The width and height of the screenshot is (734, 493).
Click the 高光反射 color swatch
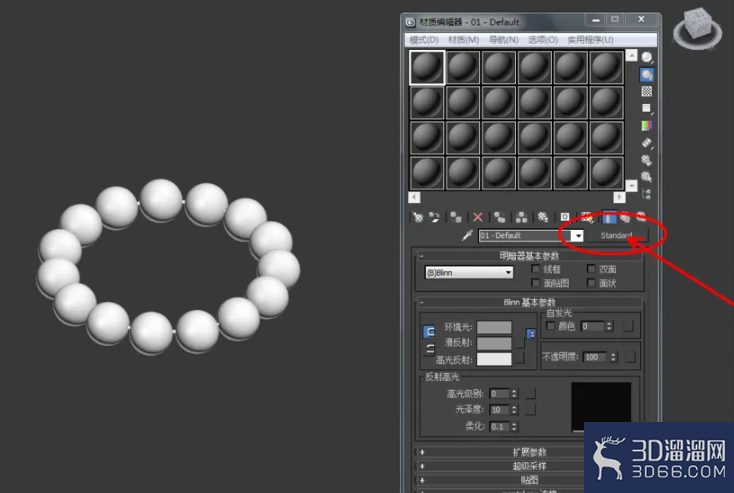point(494,359)
